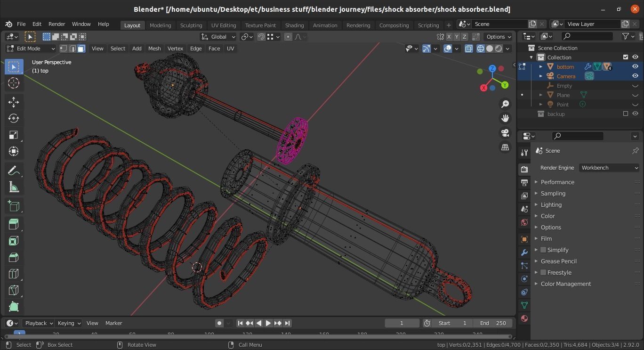Open the Render Engine Workbench dropdown

click(x=609, y=168)
